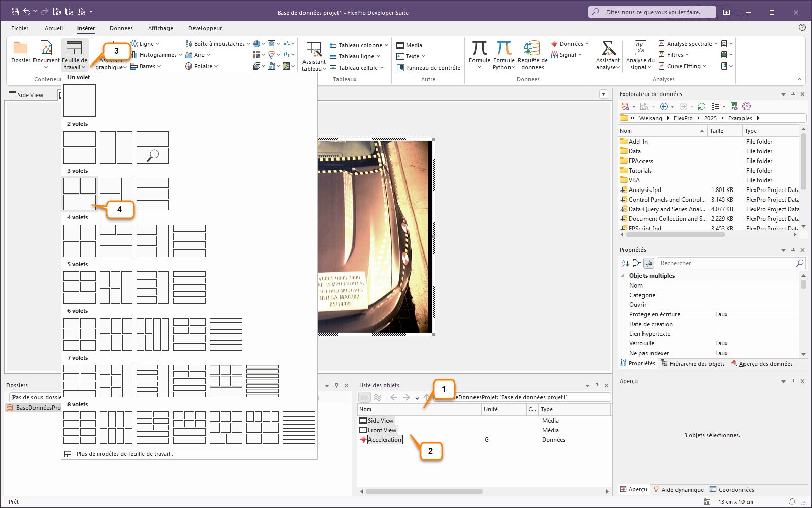
Task: Open the Formule Python tool
Action: click(503, 48)
